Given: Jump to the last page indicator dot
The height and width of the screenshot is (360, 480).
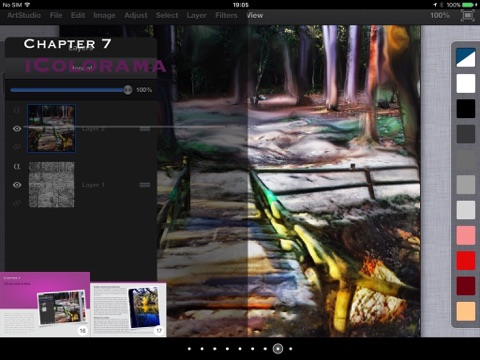Looking at the screenshot, I should coord(291,349).
